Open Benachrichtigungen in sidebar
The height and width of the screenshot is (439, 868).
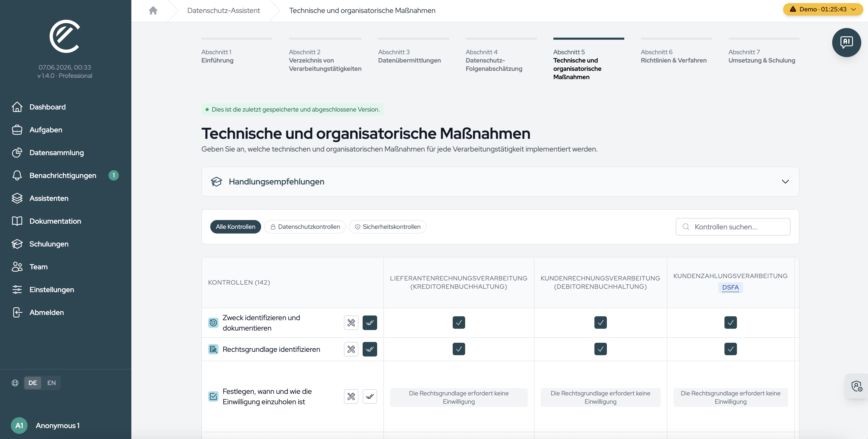pos(63,176)
